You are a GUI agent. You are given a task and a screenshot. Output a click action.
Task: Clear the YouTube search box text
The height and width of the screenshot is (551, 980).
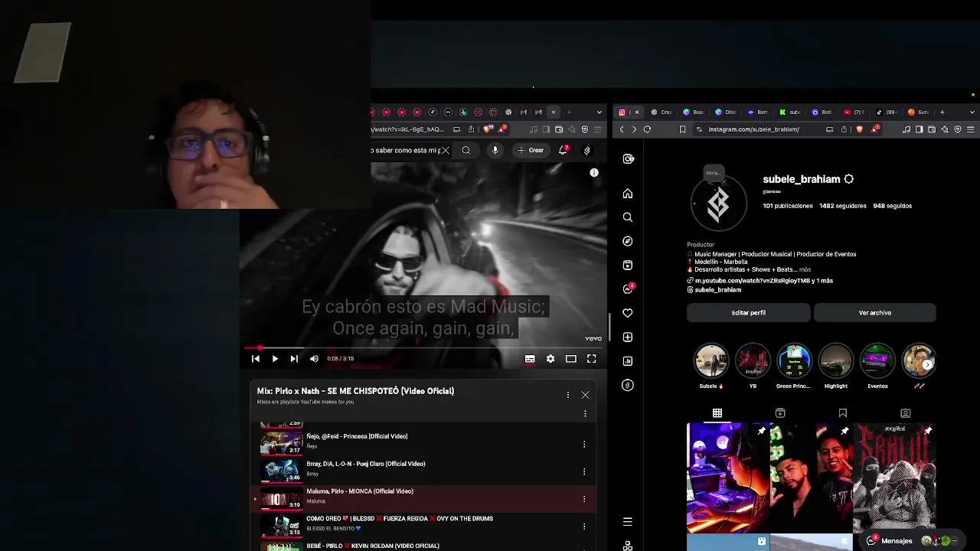(x=445, y=150)
